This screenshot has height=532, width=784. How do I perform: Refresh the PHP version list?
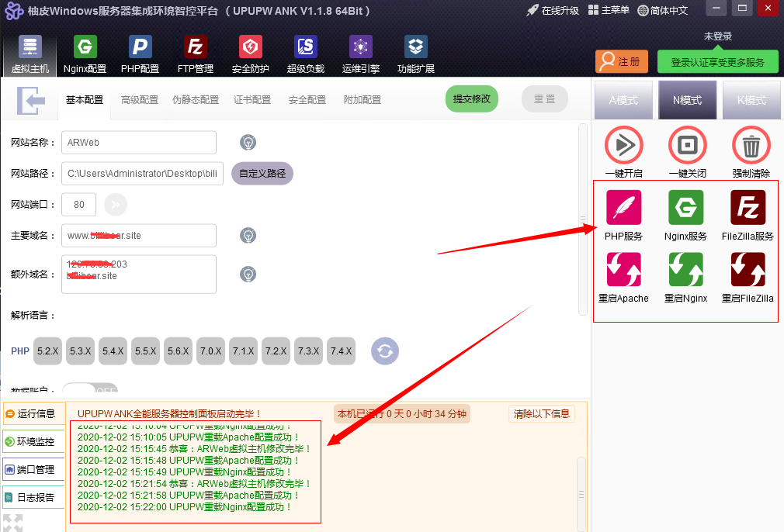pyautogui.click(x=385, y=351)
